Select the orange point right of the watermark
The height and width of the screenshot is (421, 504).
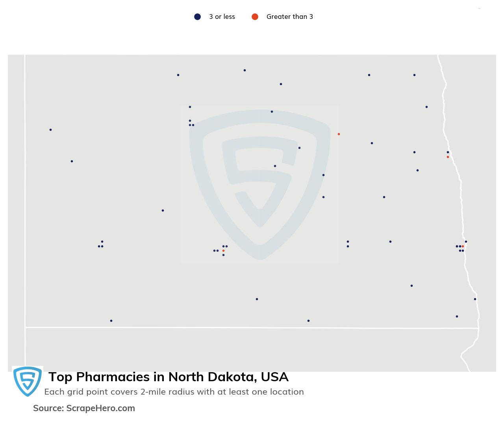[x=339, y=134]
